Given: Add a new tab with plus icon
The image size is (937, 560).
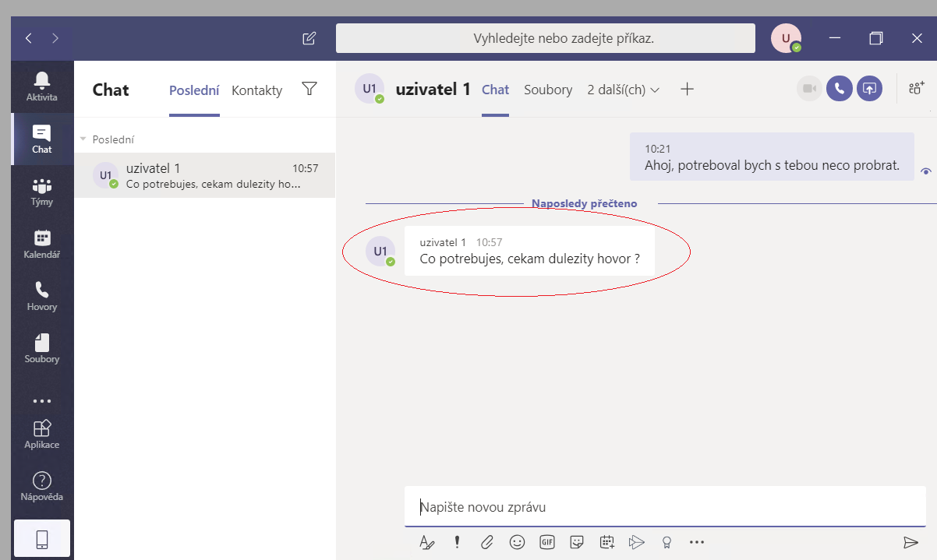Looking at the screenshot, I should tap(687, 89).
